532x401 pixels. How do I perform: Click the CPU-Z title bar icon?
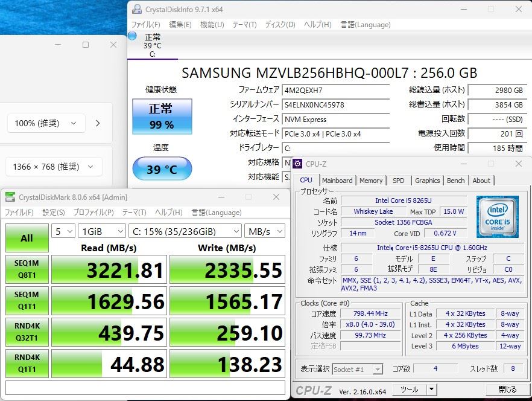(298, 164)
